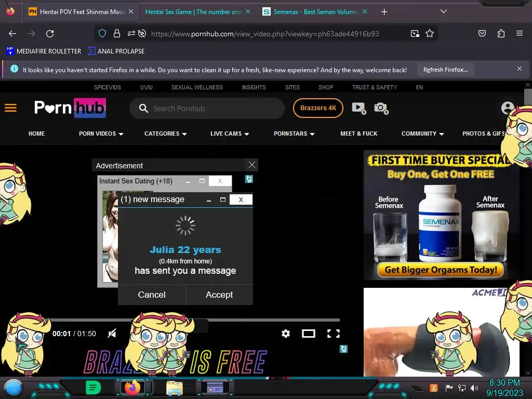Open the video player settings gear

click(x=286, y=334)
